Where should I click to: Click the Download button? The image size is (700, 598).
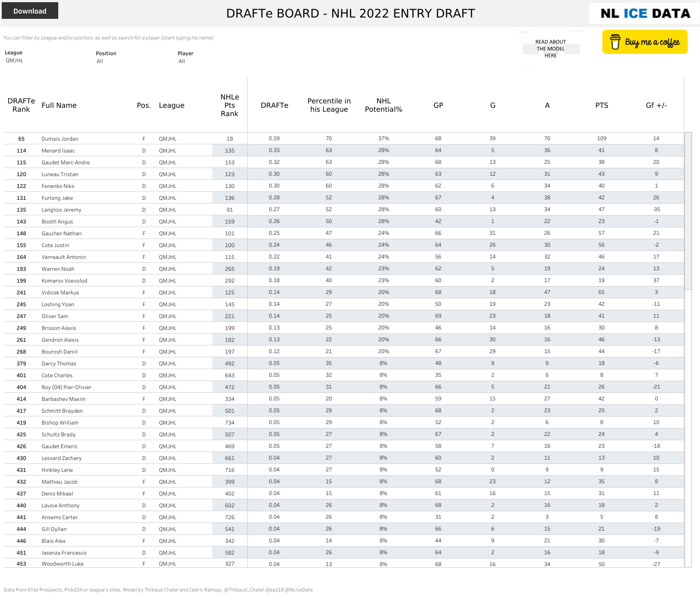tap(30, 11)
